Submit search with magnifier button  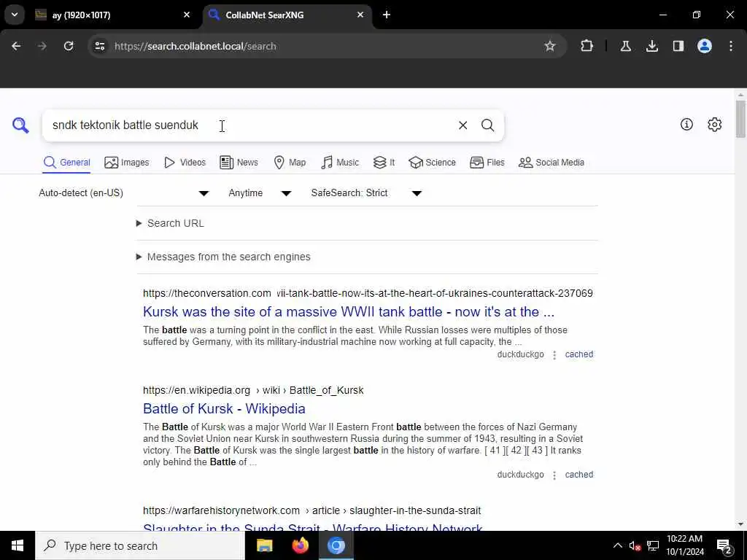point(487,125)
